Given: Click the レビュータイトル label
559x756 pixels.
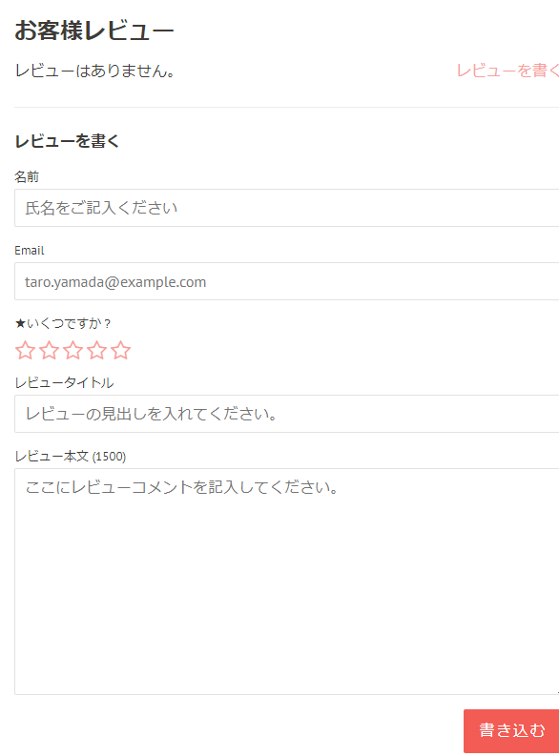Looking at the screenshot, I should (64, 383).
